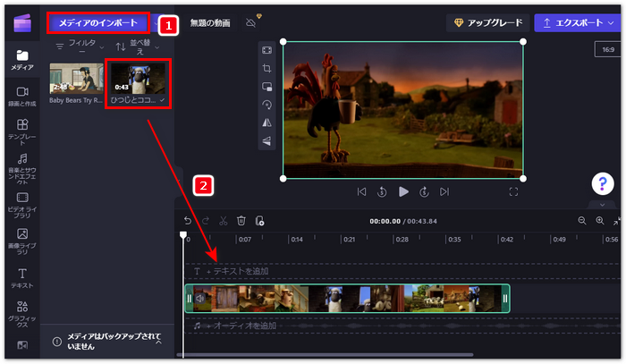Open the フィルター filter dropdown
The height and width of the screenshot is (364, 626).
tap(75, 47)
